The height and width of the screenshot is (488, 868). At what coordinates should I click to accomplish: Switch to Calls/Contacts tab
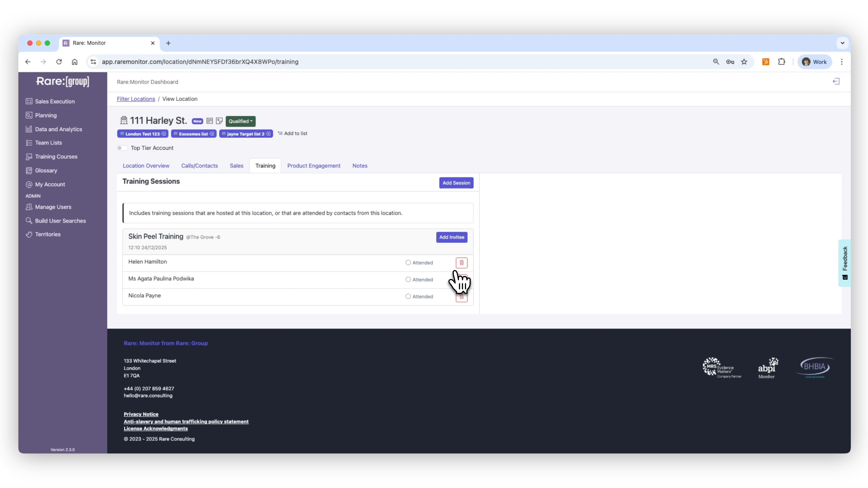click(200, 166)
